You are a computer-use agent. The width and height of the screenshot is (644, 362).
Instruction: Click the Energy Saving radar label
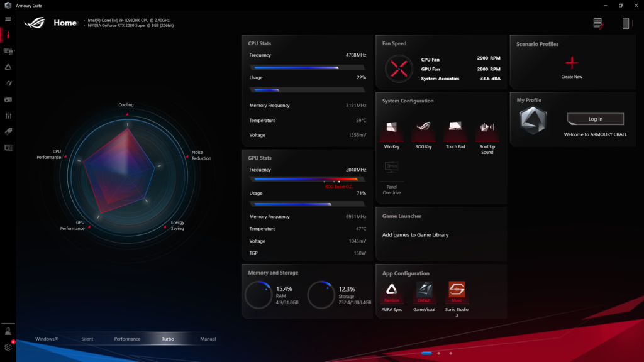pyautogui.click(x=177, y=226)
